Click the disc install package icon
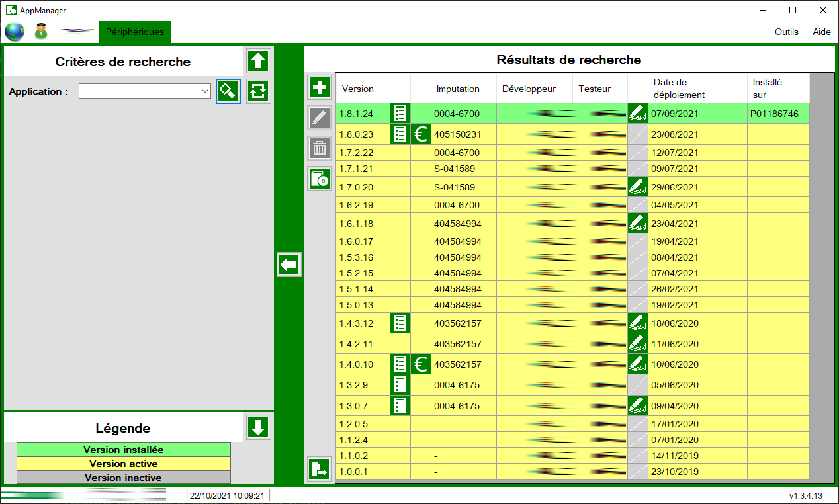 320,179
